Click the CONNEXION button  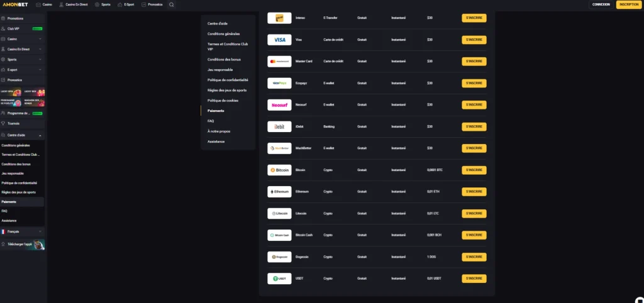[601, 4]
